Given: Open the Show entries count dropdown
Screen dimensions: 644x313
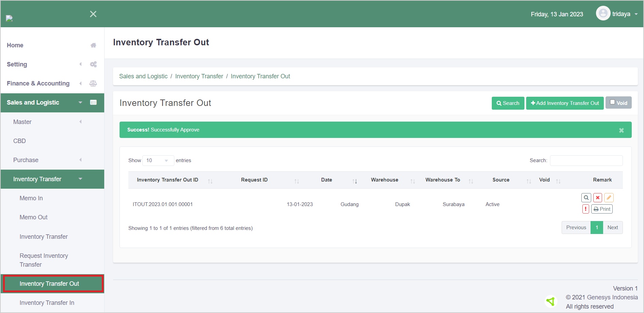Looking at the screenshot, I should click(158, 160).
